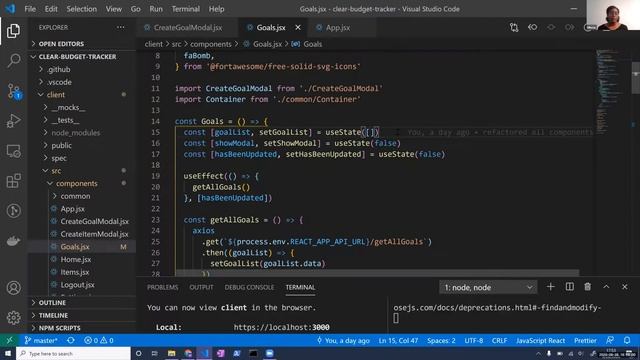The height and width of the screenshot is (360, 640).
Task: Collapse the client folder
Action: point(82,95)
